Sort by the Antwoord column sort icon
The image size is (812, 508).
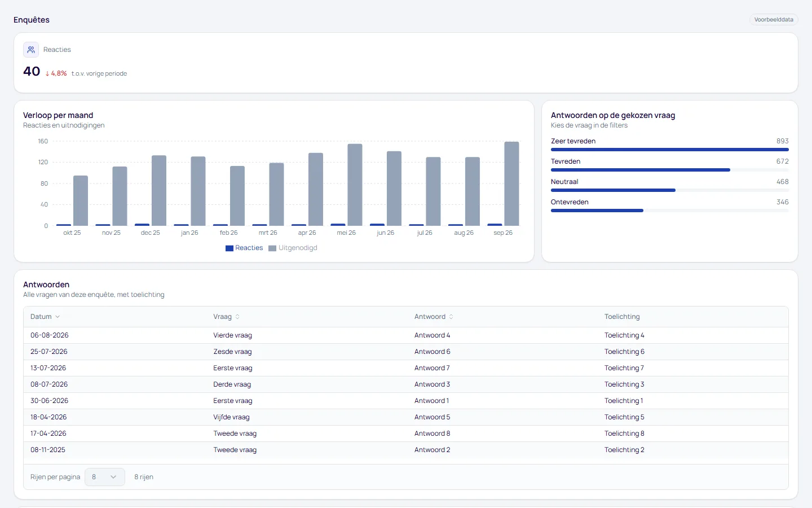pos(451,317)
